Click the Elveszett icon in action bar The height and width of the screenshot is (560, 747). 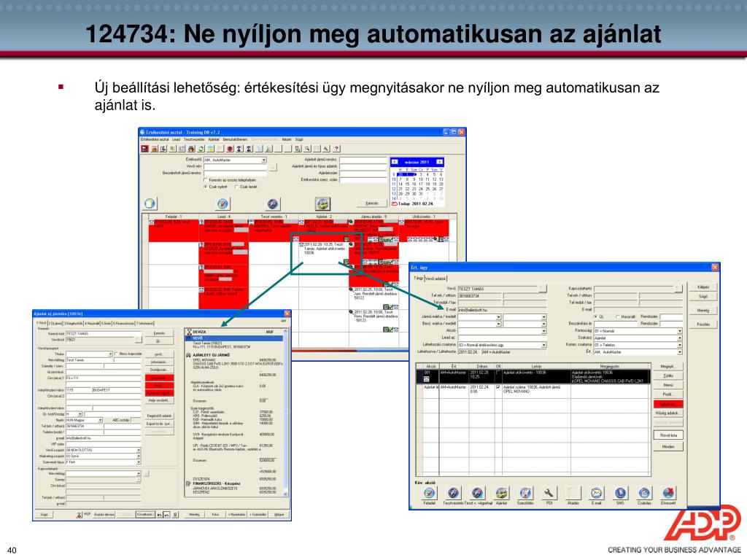click(668, 493)
